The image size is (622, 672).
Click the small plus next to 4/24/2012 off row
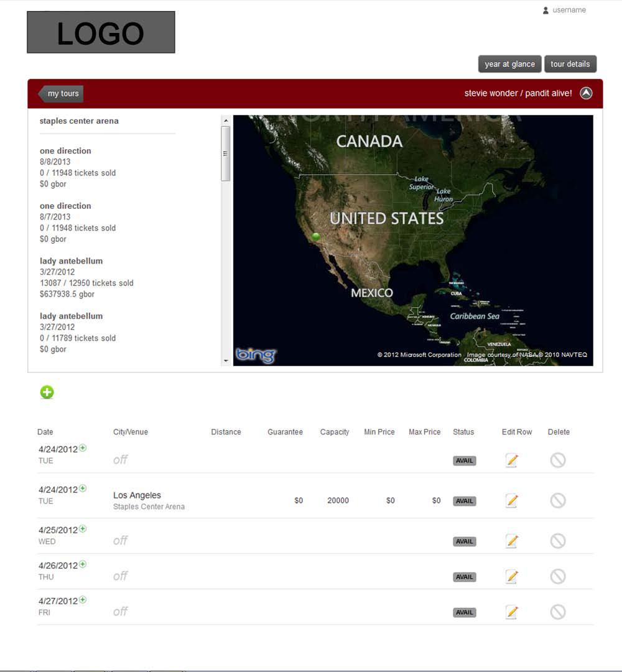click(x=83, y=448)
